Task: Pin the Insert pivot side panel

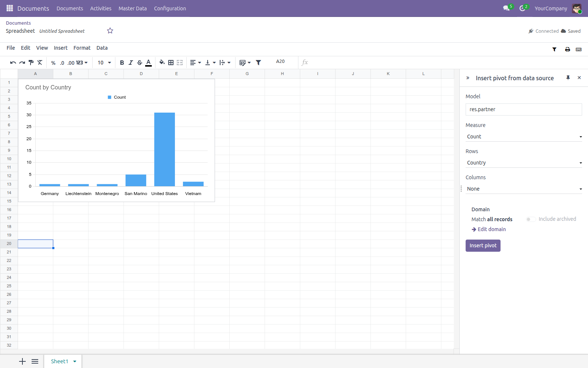Action: pyautogui.click(x=568, y=78)
